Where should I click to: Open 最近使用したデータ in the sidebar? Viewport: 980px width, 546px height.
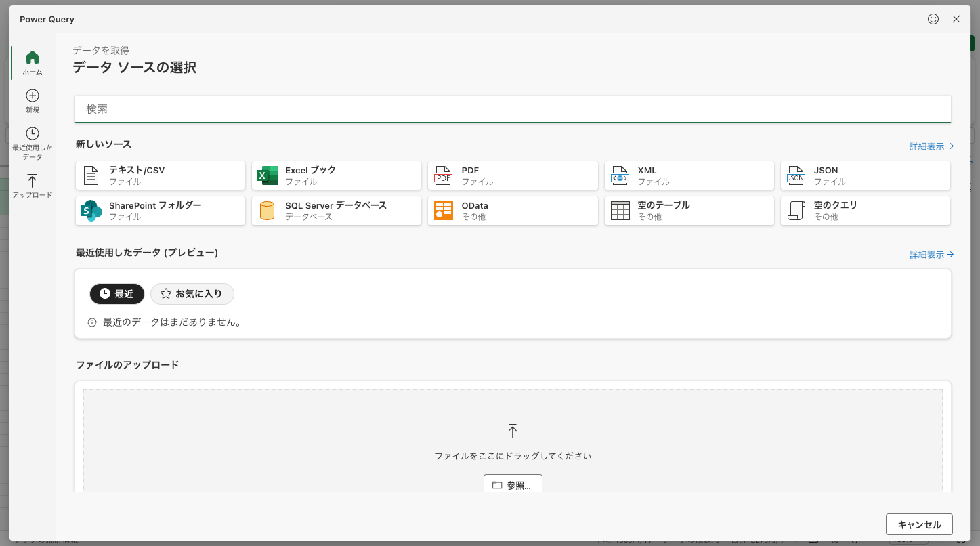tap(33, 143)
